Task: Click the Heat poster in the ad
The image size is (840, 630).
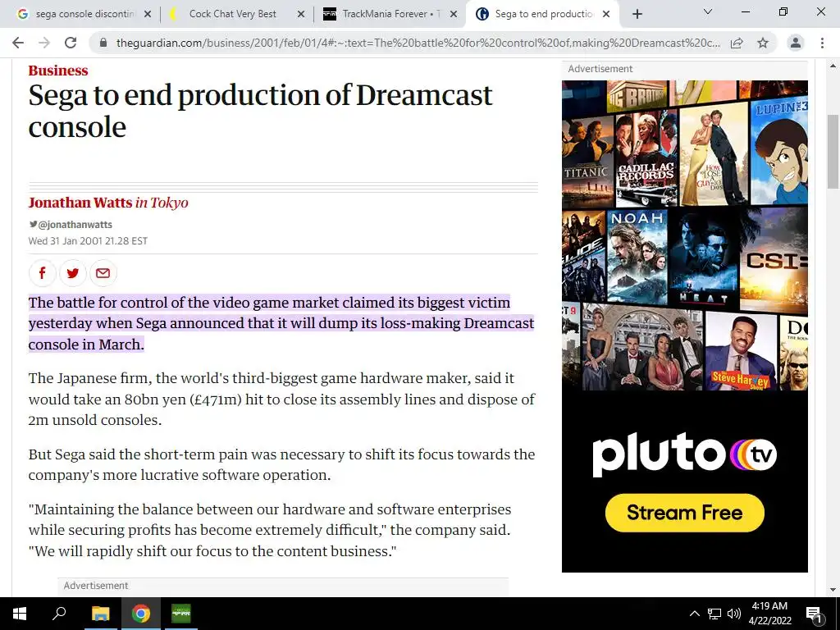Action: [704, 256]
